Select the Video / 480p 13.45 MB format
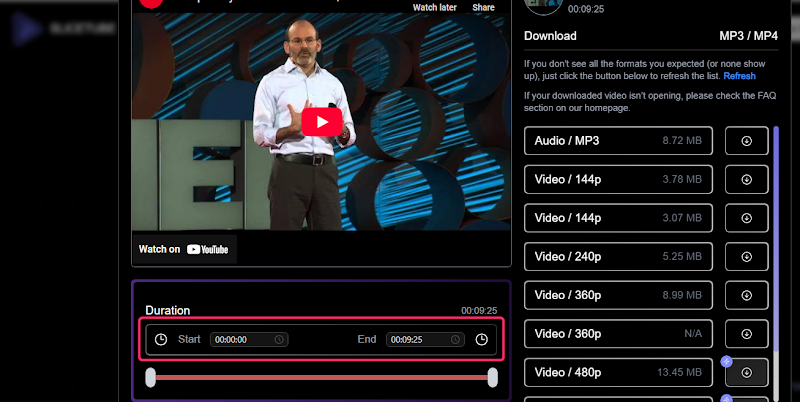The width and height of the screenshot is (800, 402). [x=618, y=372]
